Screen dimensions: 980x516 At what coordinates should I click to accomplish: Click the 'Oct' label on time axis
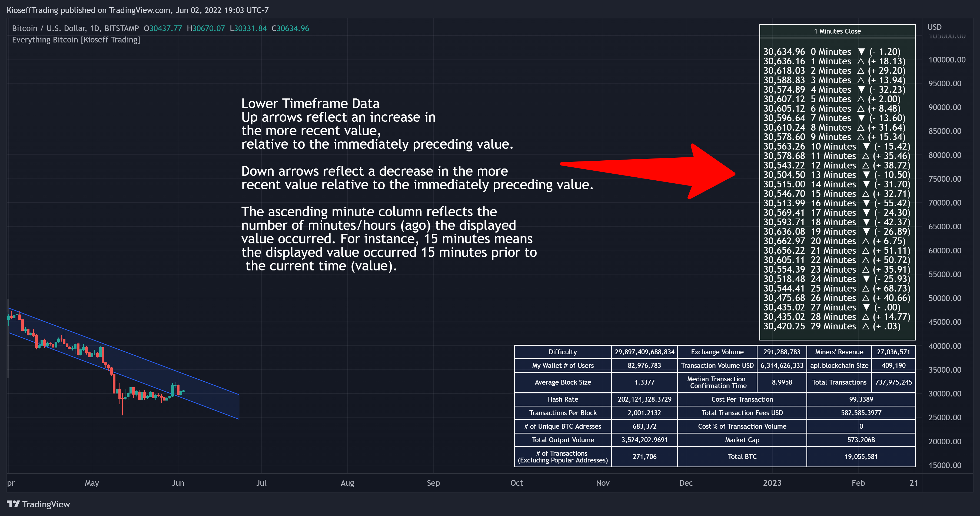click(516, 483)
